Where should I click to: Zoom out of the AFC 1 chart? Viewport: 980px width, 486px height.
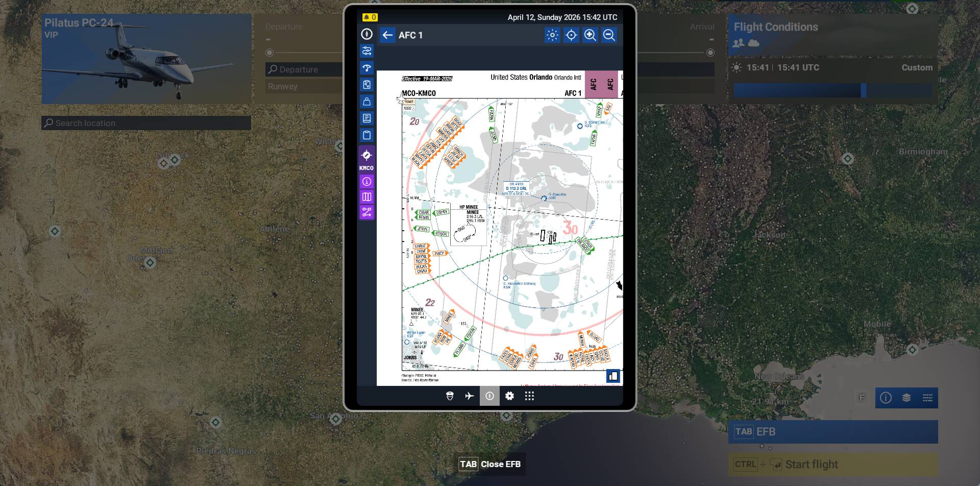(x=609, y=35)
